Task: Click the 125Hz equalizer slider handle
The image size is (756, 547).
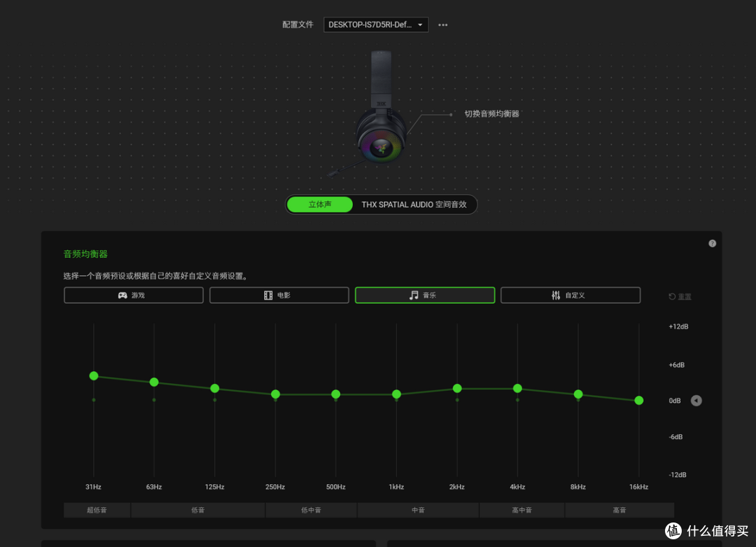Action: pyautogui.click(x=215, y=388)
